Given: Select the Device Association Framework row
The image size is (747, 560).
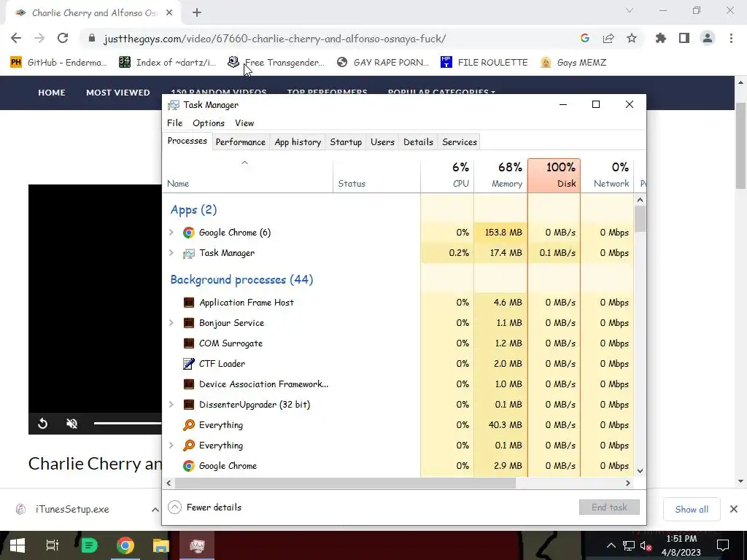Looking at the screenshot, I should (398, 384).
